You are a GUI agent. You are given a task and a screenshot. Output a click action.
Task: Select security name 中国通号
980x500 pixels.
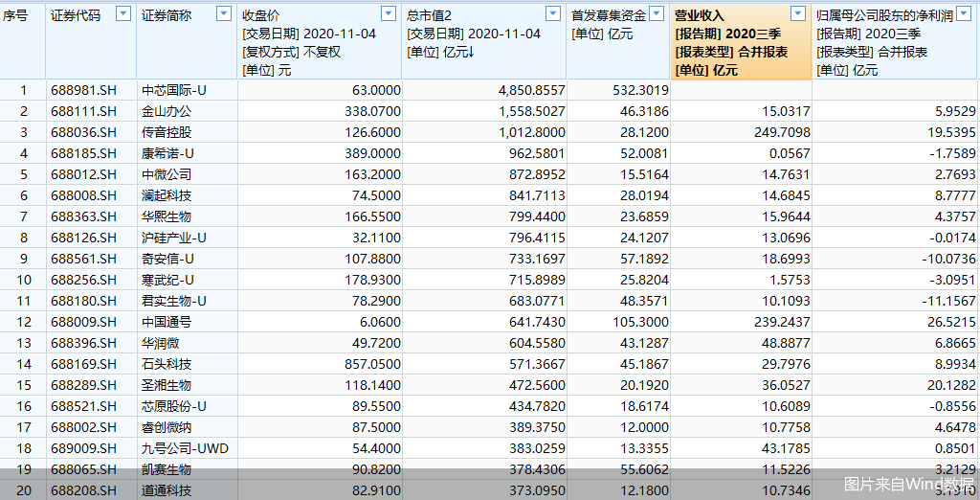[x=167, y=322]
